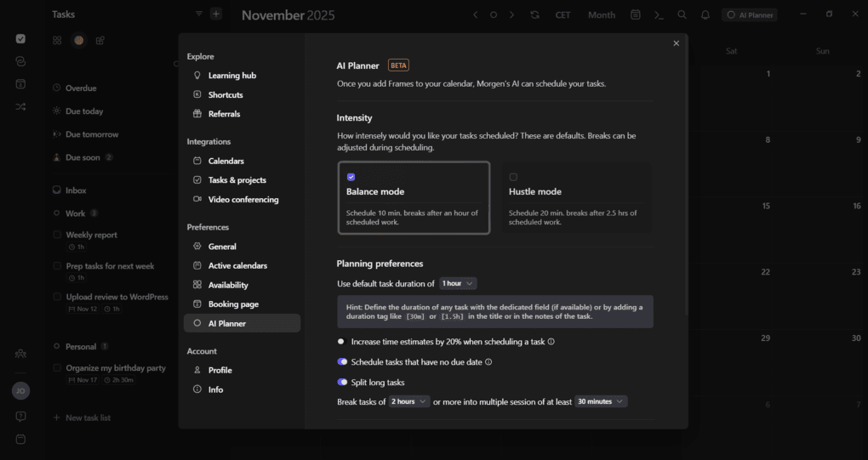Viewport: 868px width, 460px height.
Task: Toggle Split long tasks switch
Action: (343, 382)
